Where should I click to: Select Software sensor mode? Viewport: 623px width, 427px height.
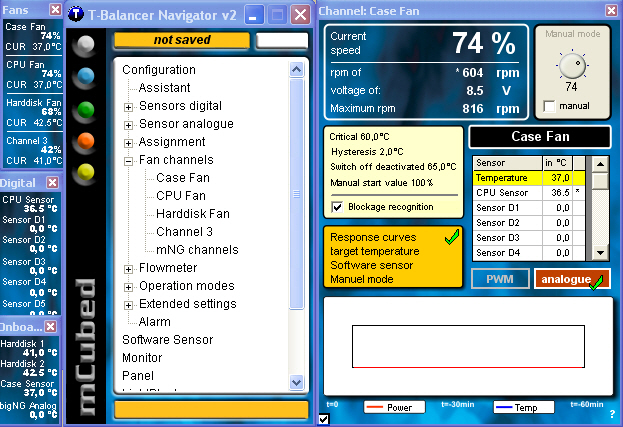[x=371, y=265]
